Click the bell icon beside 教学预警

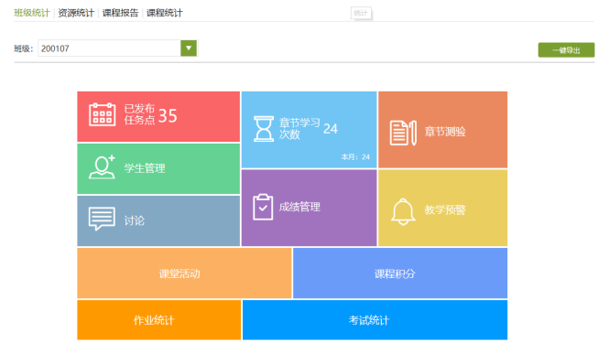coord(403,211)
